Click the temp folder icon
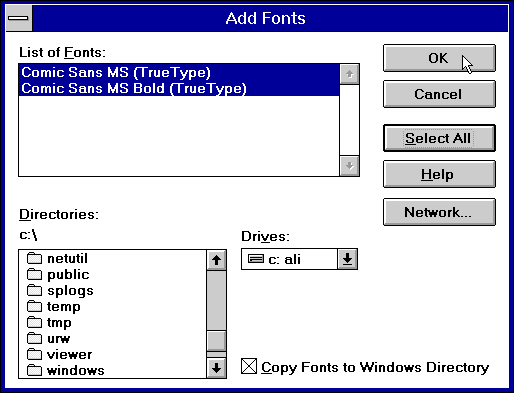This screenshot has width=514, height=393. (x=34, y=306)
